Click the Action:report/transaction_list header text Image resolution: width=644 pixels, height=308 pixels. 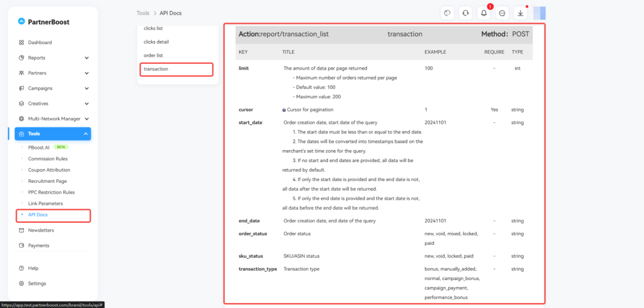point(283,34)
